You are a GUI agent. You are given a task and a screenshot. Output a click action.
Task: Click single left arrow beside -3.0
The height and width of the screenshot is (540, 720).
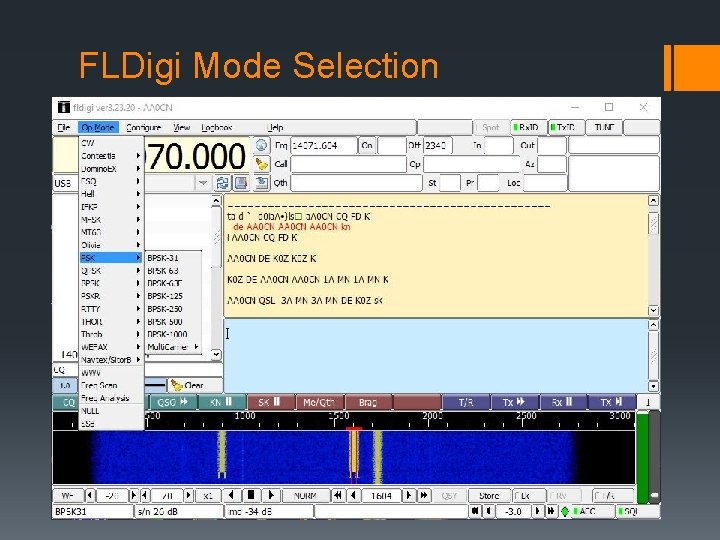(x=489, y=511)
